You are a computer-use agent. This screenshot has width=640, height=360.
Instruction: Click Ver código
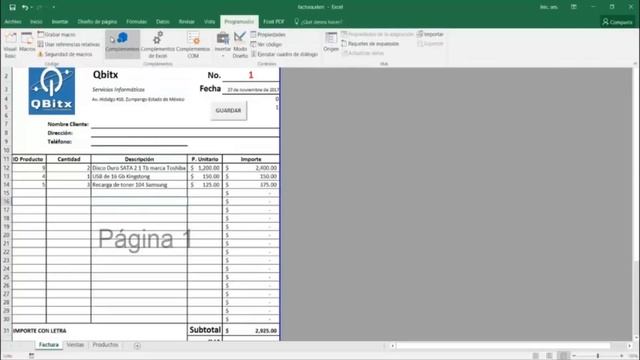coord(266,44)
